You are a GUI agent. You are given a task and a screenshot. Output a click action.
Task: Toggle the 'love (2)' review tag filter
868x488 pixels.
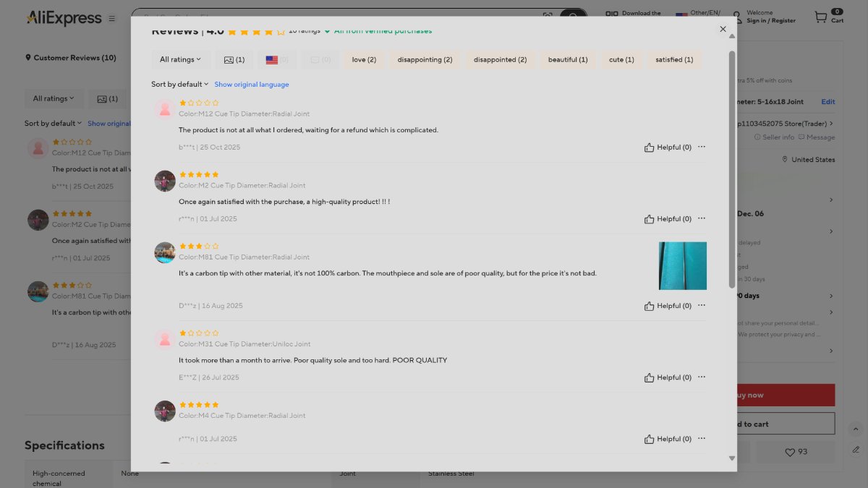[364, 60]
